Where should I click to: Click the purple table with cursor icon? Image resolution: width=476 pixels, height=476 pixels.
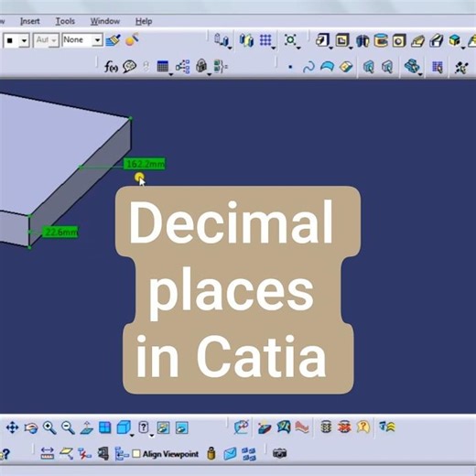[438, 67]
